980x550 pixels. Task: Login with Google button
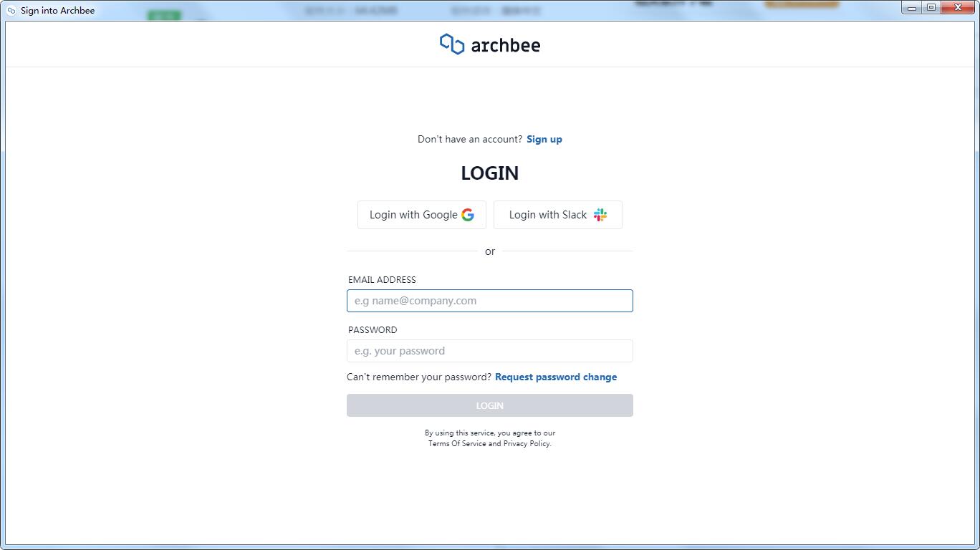tap(422, 215)
